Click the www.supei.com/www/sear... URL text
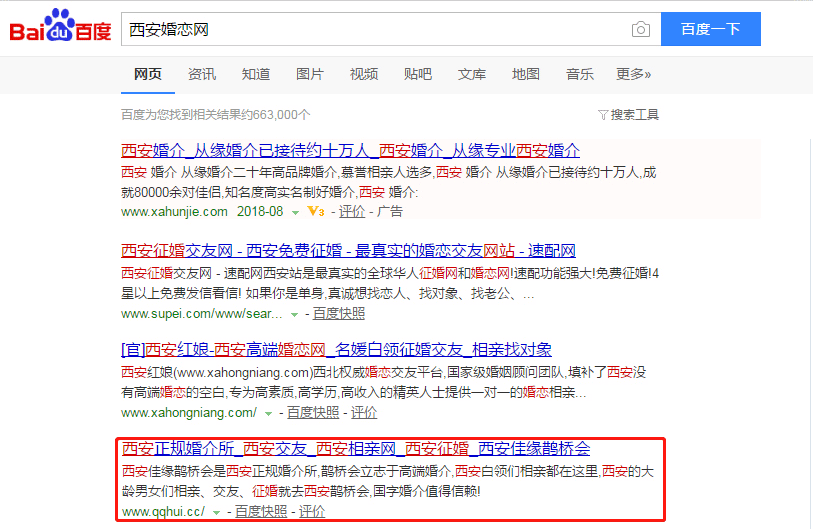Image resolution: width=813 pixels, height=529 pixels. click(x=202, y=314)
